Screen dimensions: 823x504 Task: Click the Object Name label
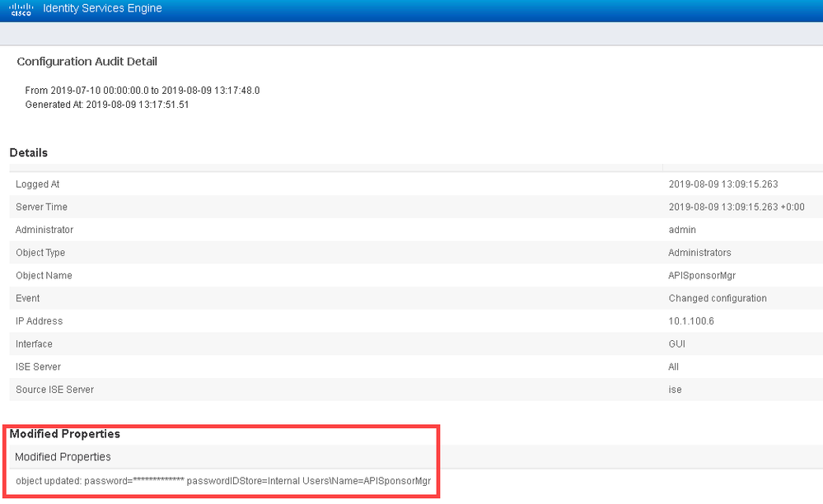pyautogui.click(x=44, y=275)
